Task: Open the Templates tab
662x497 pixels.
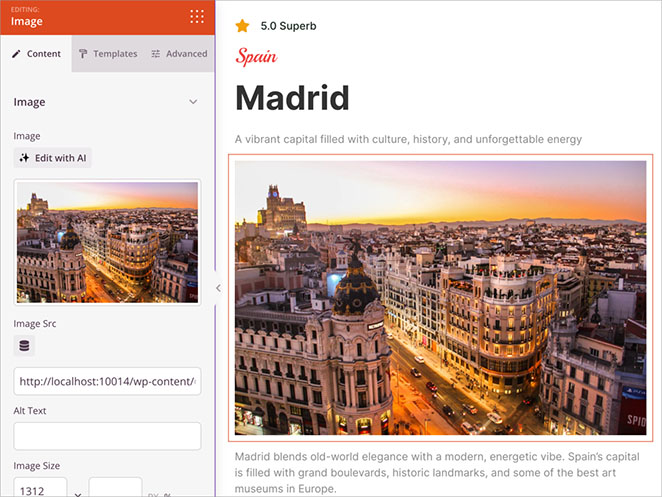Action: pos(107,54)
